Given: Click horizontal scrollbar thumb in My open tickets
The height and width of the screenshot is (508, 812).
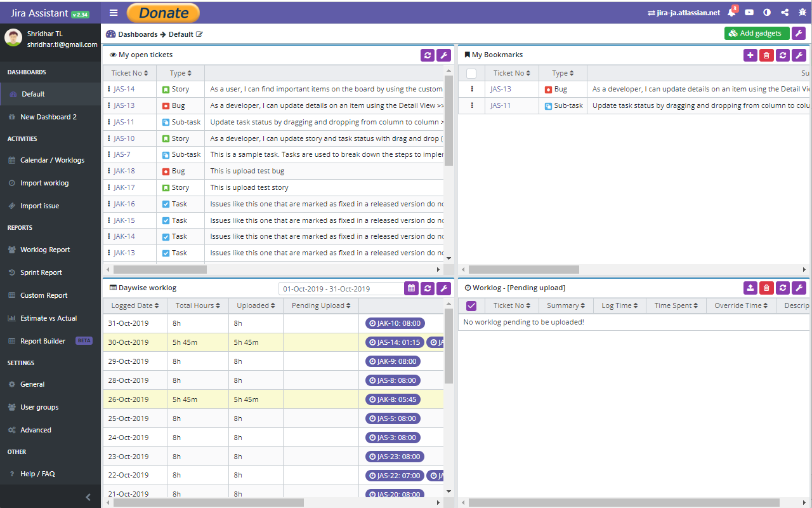Looking at the screenshot, I should (160, 269).
